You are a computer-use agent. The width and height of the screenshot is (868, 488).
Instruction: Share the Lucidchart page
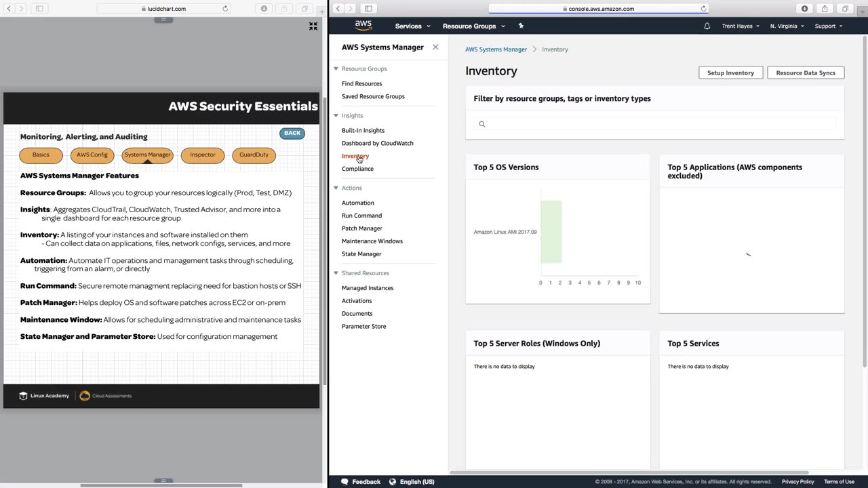click(x=284, y=9)
